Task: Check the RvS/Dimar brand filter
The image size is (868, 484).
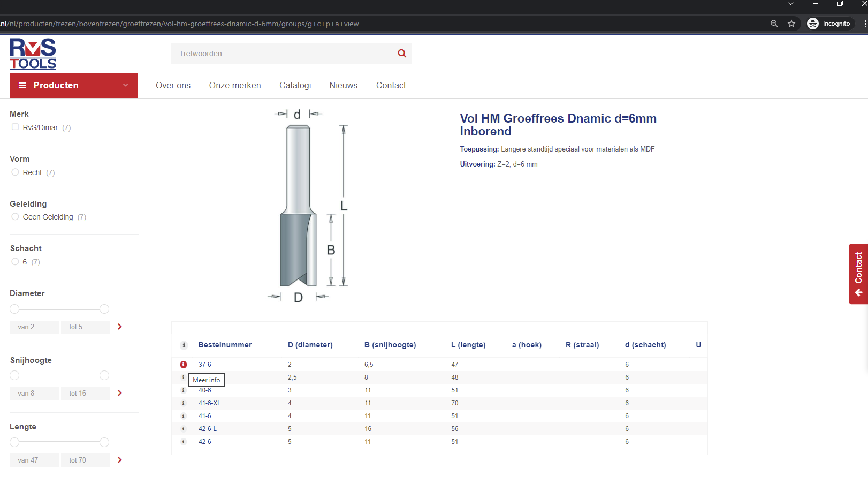Action: 15,127
